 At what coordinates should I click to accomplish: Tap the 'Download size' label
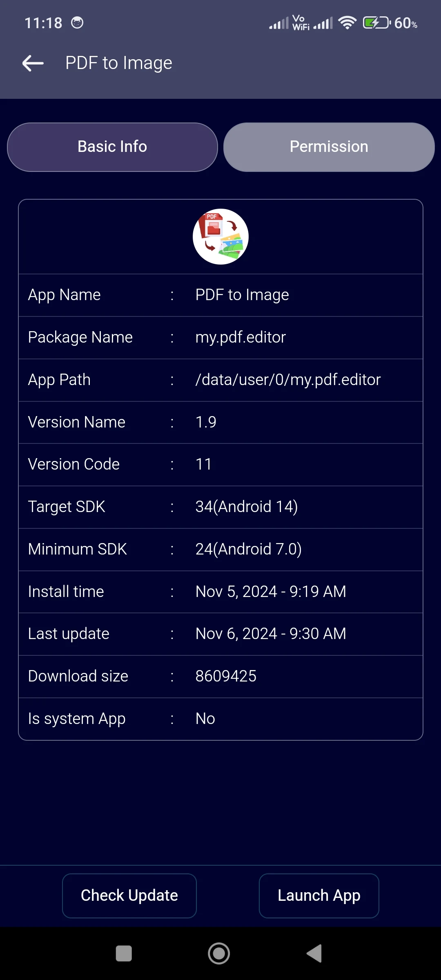click(x=78, y=676)
